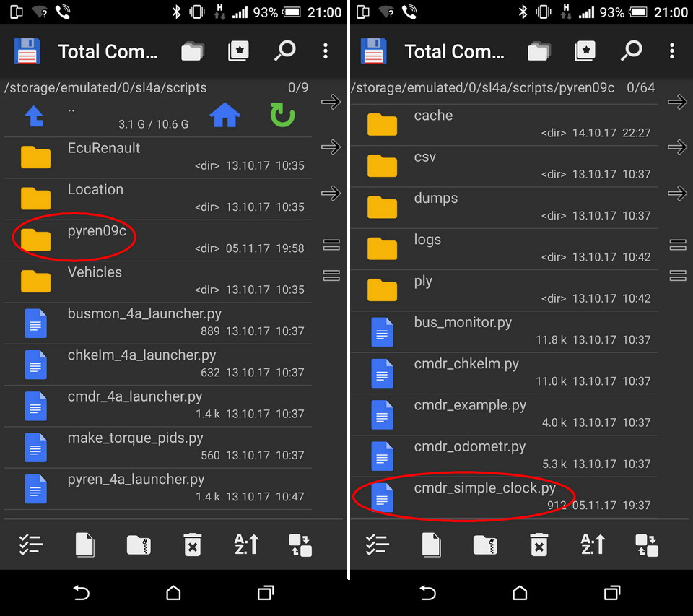
Task: Open the csv folder
Action: pyautogui.click(x=505, y=166)
